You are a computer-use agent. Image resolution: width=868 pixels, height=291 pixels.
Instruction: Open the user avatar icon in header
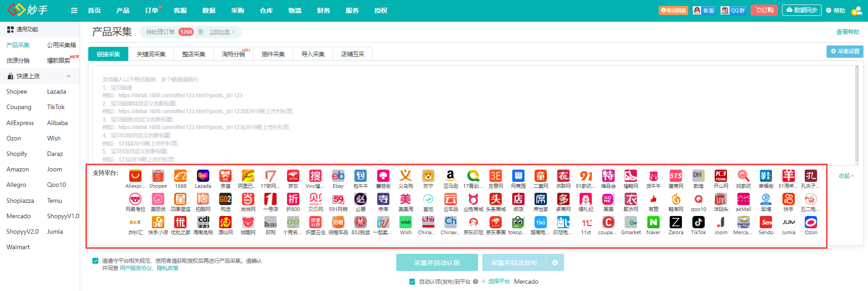pos(857,10)
